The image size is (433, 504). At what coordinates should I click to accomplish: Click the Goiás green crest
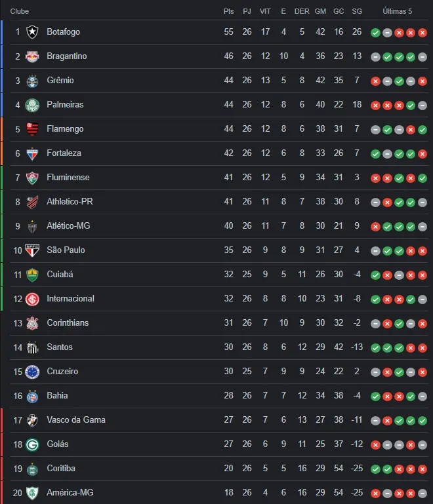32,444
